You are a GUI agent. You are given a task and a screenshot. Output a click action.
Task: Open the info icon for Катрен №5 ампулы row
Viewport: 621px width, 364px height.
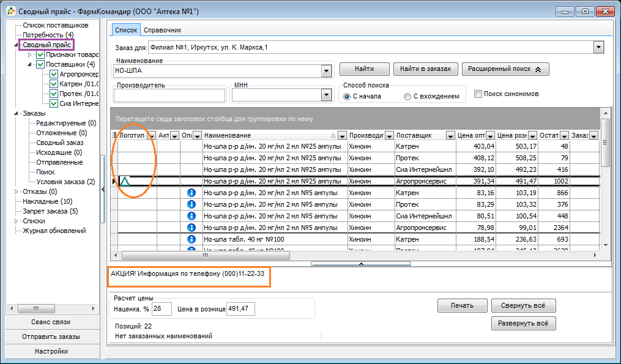click(x=192, y=193)
